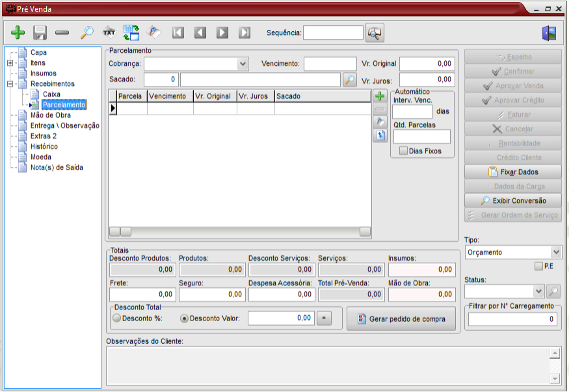571x392 pixels.
Task: Click the search button beside Sequência field
Action: 375,33
